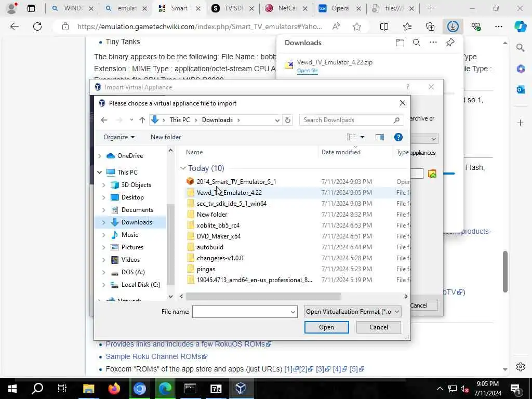This screenshot has width=532, height=399.
Task: Pin the Edge Downloads panel
Action: click(x=450, y=43)
